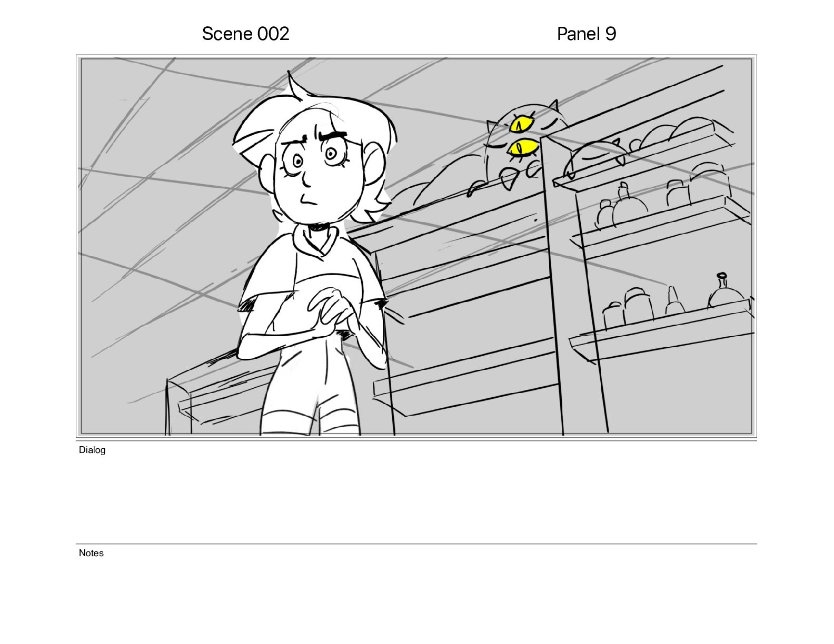Select the Dialog label
The width and height of the screenshot is (834, 644).
coord(92,450)
